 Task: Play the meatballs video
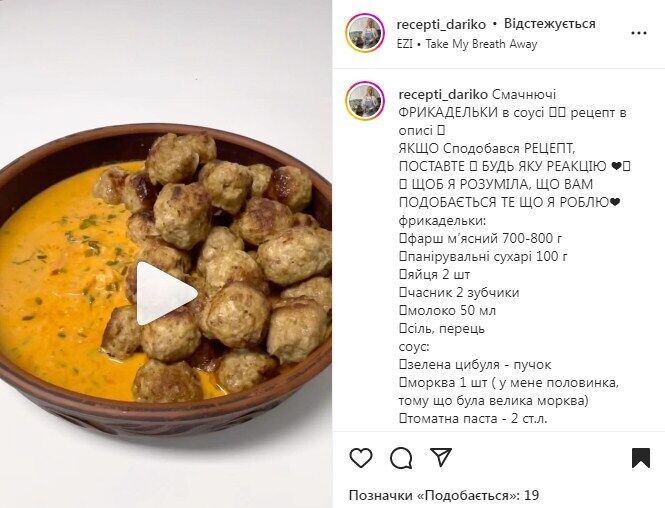click(x=166, y=293)
